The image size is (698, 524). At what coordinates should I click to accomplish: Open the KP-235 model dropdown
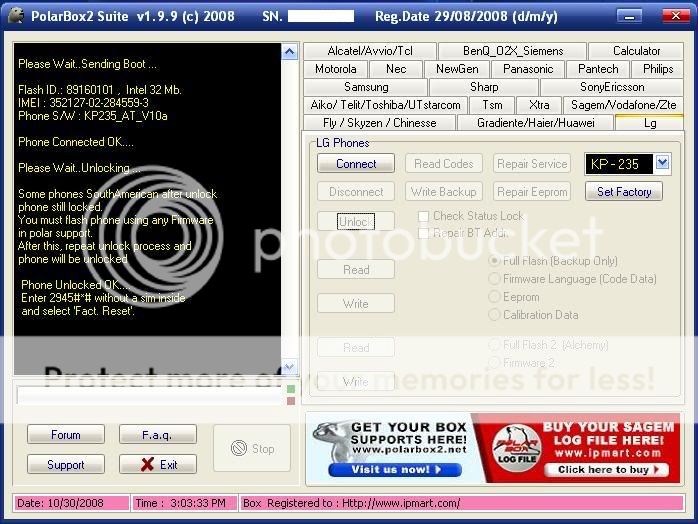662,163
